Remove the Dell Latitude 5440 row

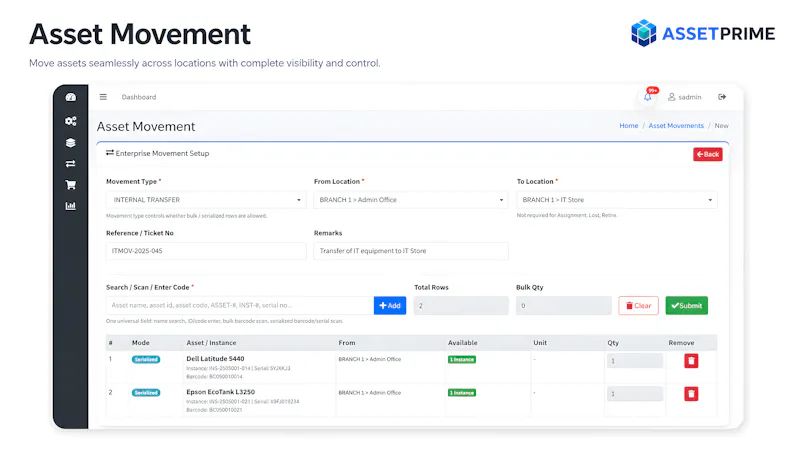(x=691, y=361)
